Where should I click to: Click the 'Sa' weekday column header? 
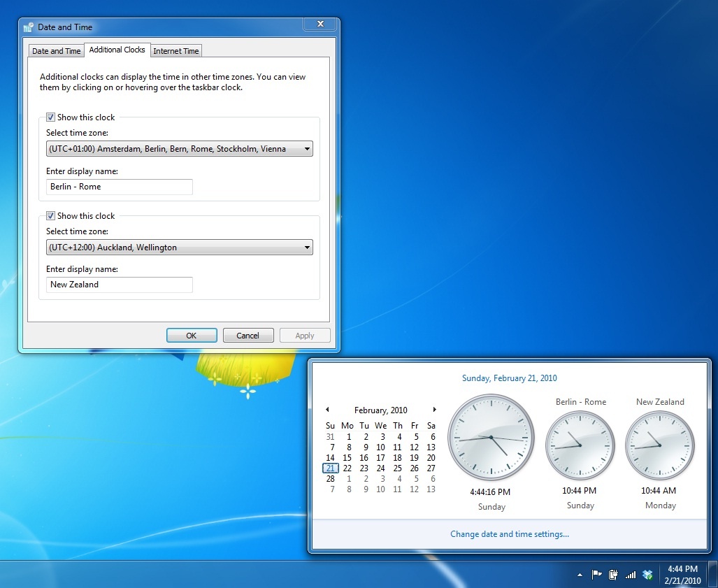[x=431, y=425]
